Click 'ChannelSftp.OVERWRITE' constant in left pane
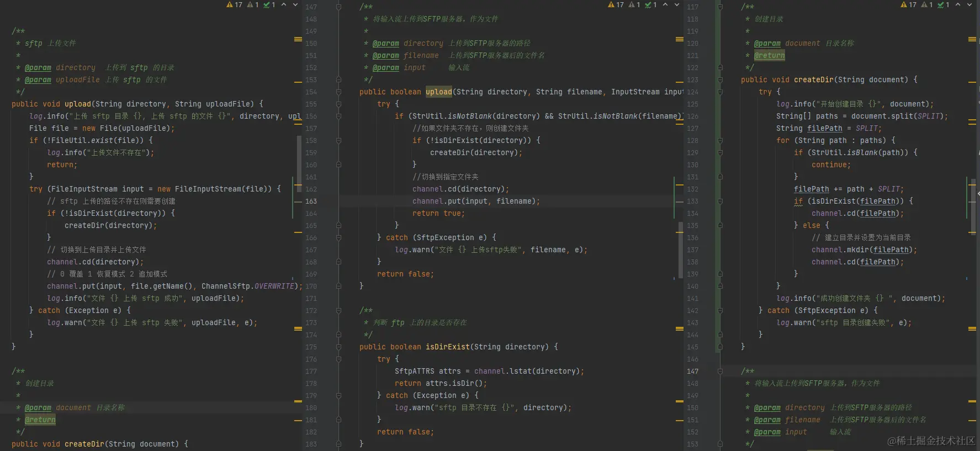This screenshot has width=980, height=451. (248, 286)
